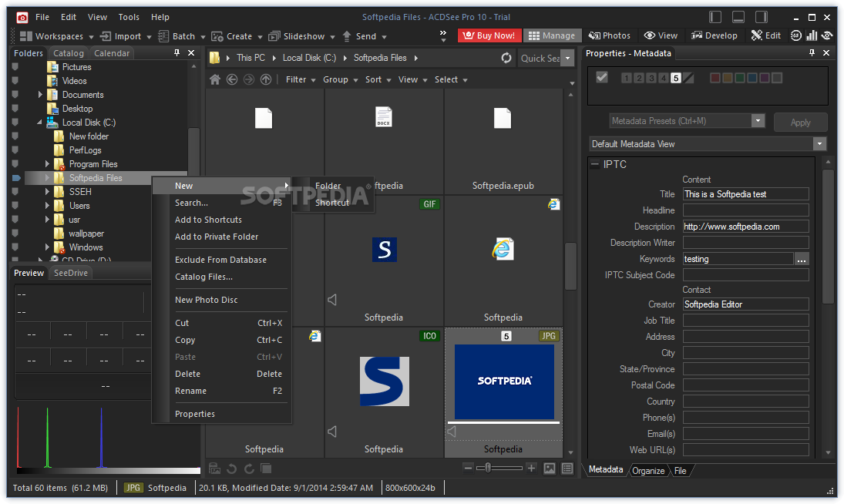
Task: Open the Dashboard bar chart icon
Action: point(812,35)
